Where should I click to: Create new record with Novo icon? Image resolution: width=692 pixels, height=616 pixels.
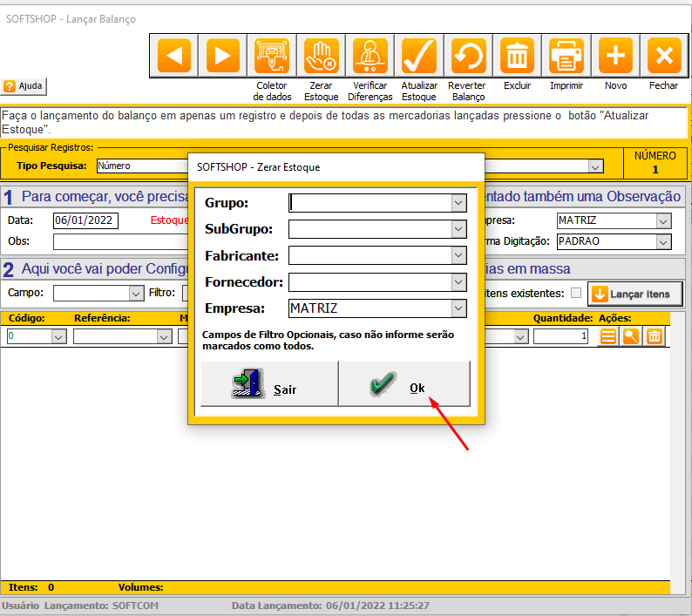pos(615,57)
